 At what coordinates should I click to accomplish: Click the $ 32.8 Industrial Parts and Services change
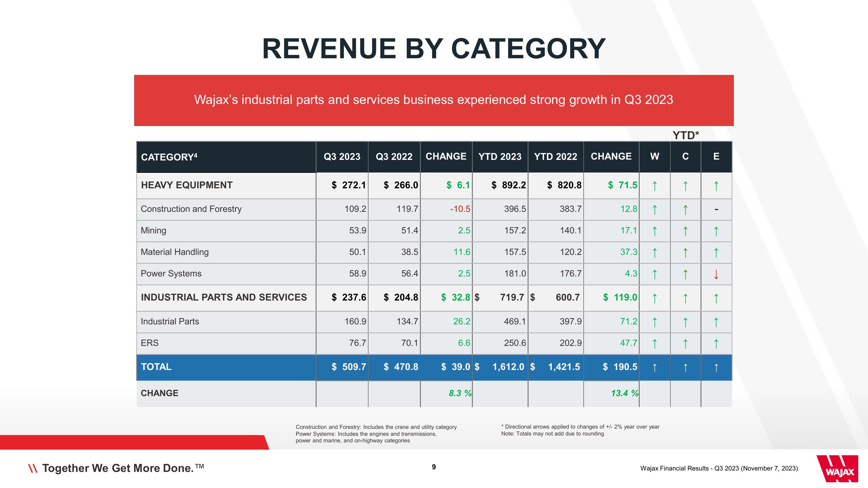[x=456, y=297]
